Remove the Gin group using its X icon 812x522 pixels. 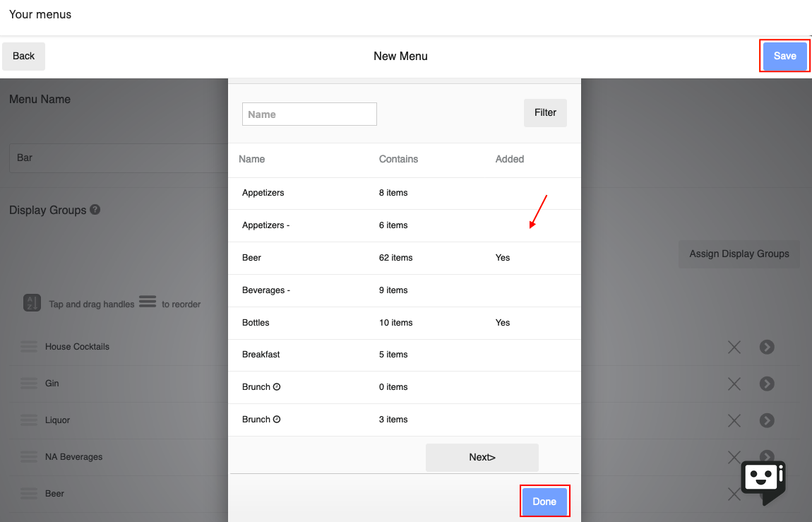pos(734,384)
